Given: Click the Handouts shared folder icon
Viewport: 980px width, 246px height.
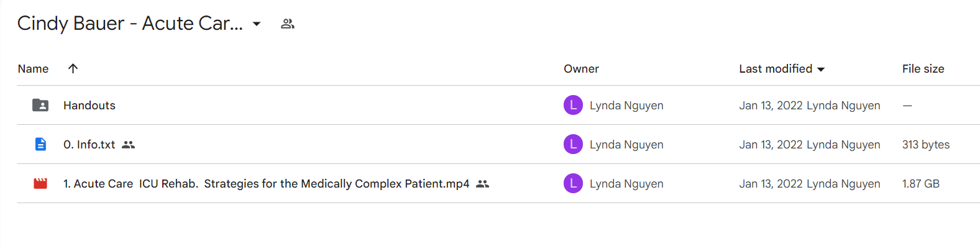Looking at the screenshot, I should tap(40, 105).
